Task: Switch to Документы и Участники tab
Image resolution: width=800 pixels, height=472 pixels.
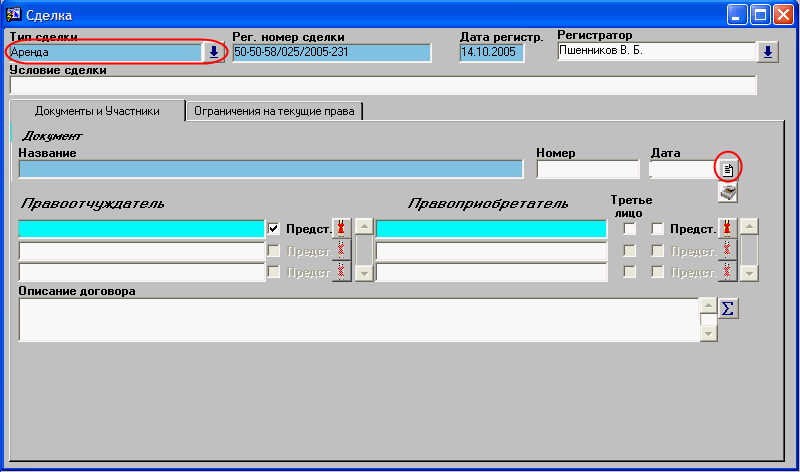Action: pos(97,111)
